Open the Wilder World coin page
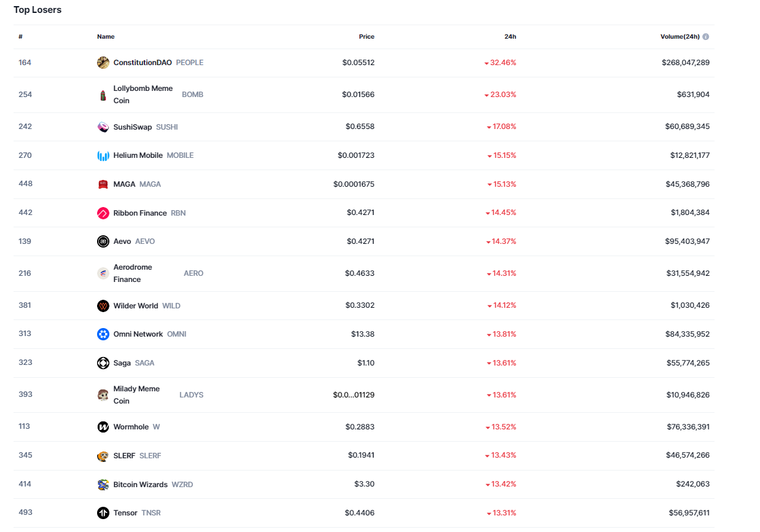This screenshot has width=760, height=532. (136, 306)
